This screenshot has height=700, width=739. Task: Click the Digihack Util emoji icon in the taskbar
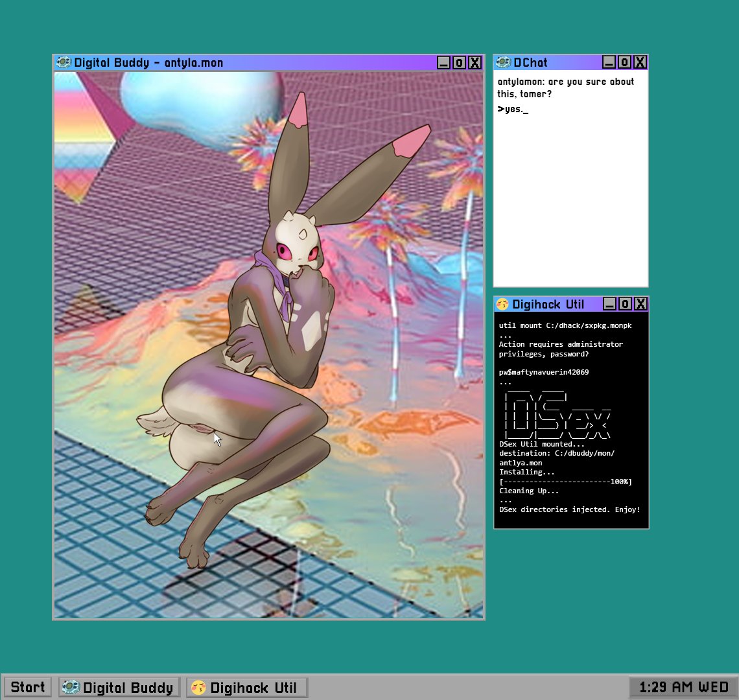pyautogui.click(x=199, y=688)
